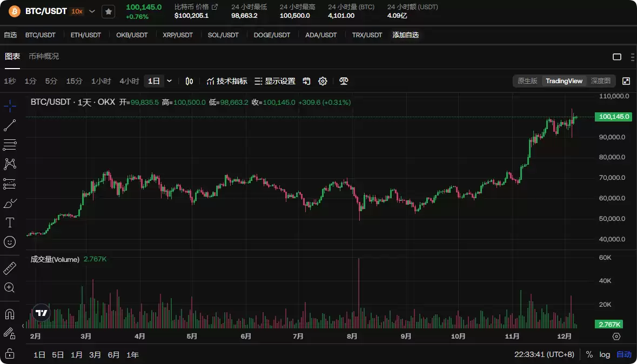Open the BTC/USDT pair selector dropdown
The height and width of the screenshot is (364, 637).
[x=91, y=11]
